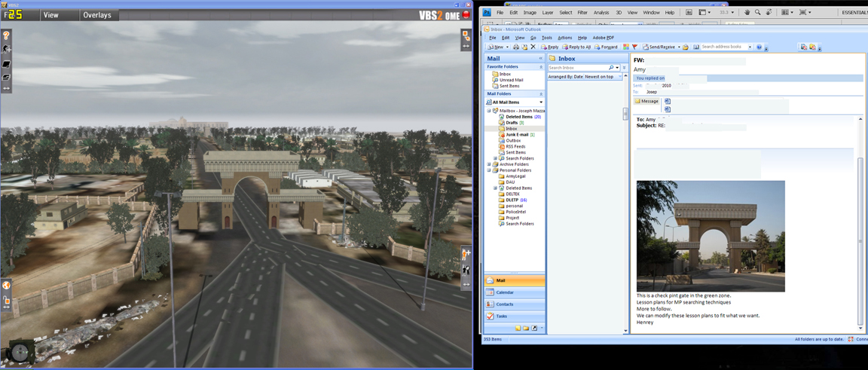Screen dimensions: 868x370
Task: Select the Photoshop Hand tool icon
Action: tap(747, 12)
